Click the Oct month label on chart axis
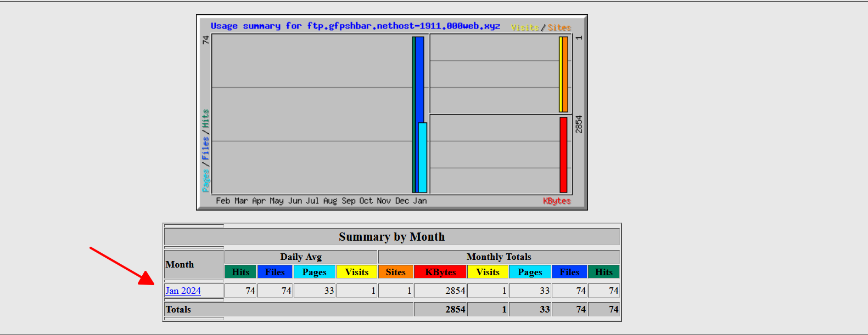The image size is (868, 335). (x=366, y=201)
